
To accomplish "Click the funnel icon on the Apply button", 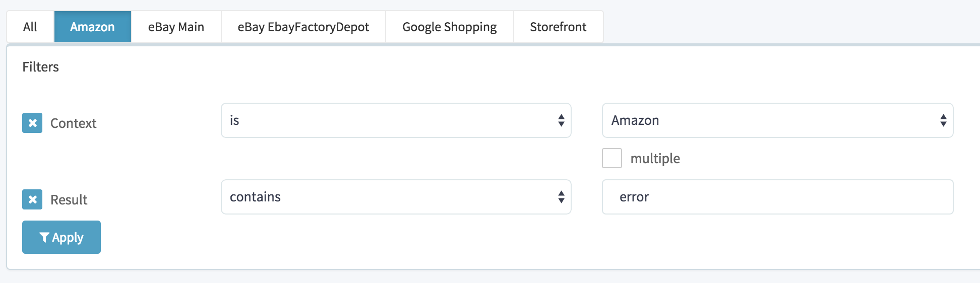I will click(x=44, y=237).
